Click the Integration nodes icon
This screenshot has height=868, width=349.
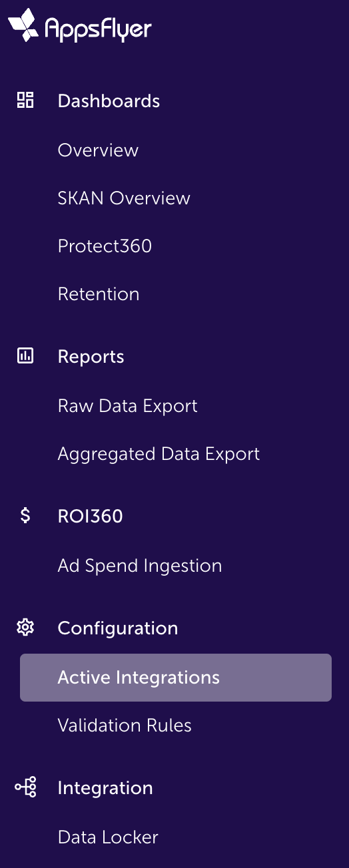point(25,787)
